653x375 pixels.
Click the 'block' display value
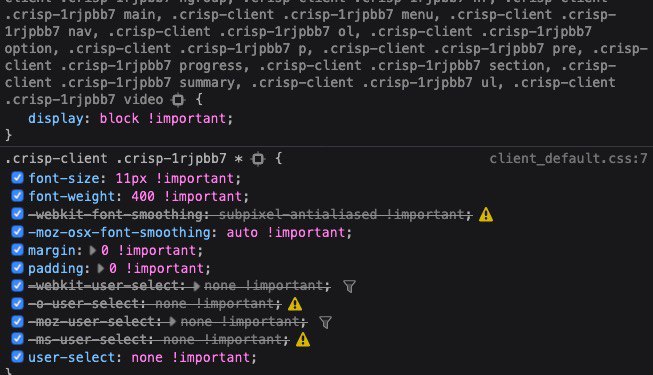119,118
